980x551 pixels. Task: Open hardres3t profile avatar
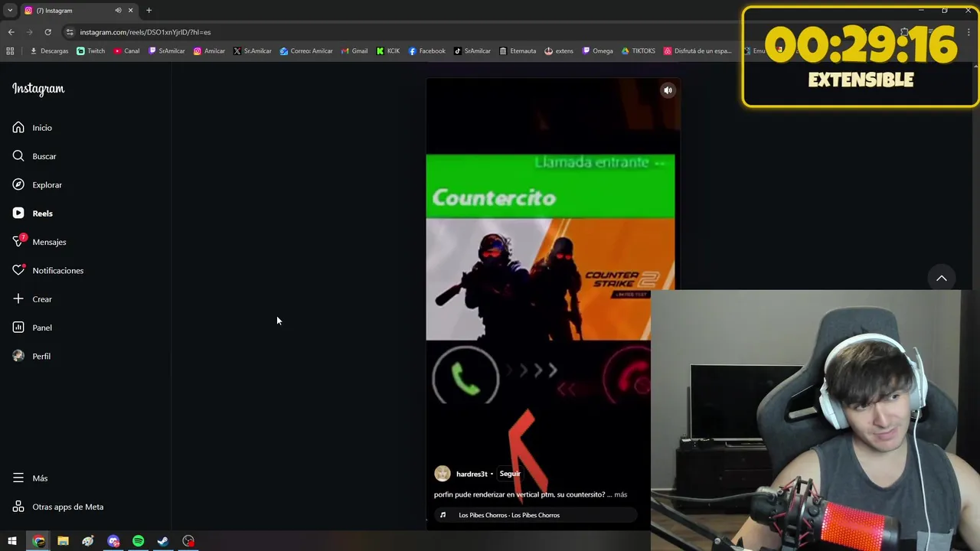tap(443, 474)
